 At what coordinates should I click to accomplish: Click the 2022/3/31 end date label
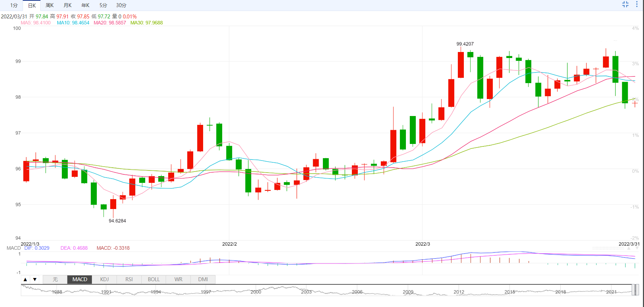coord(629,244)
